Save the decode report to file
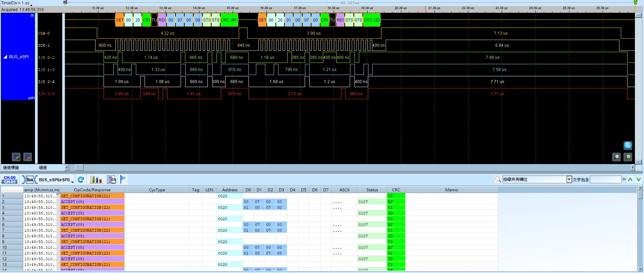644x273 pixels. (112, 180)
